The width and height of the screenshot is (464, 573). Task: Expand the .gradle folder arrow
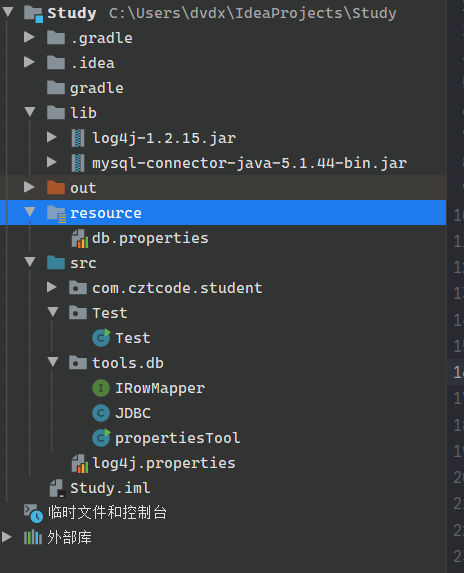(29, 37)
